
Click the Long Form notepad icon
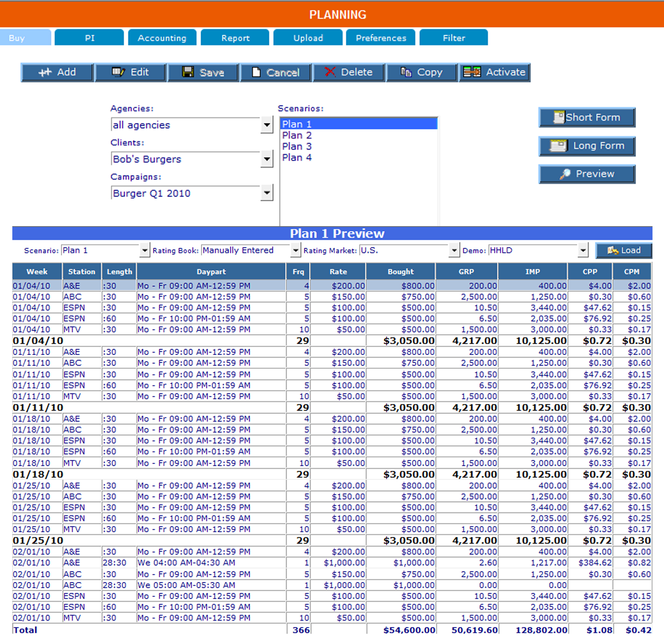[558, 146]
